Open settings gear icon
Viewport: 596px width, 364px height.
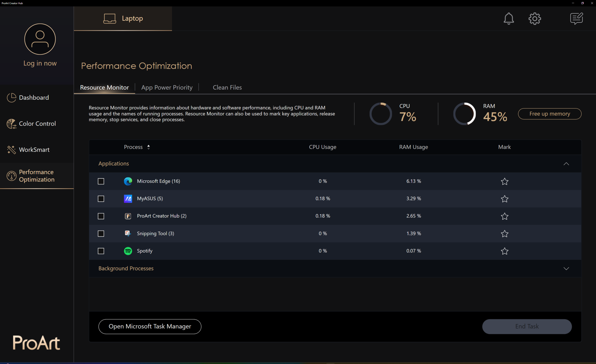[535, 19]
